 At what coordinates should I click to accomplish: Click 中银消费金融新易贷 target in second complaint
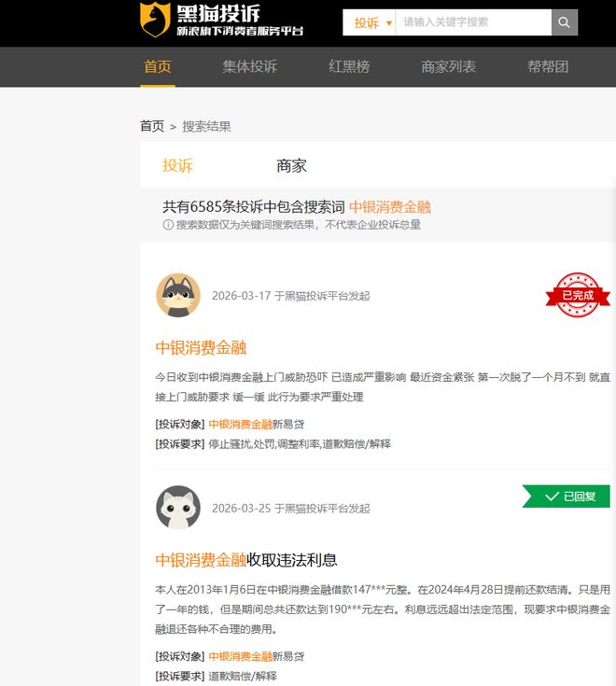tap(257, 656)
